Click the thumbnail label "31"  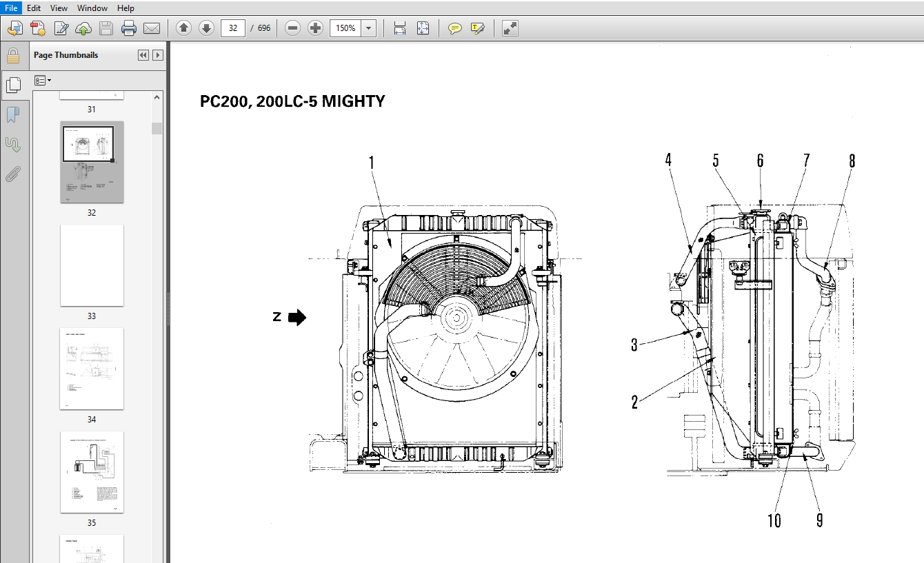pyautogui.click(x=92, y=110)
